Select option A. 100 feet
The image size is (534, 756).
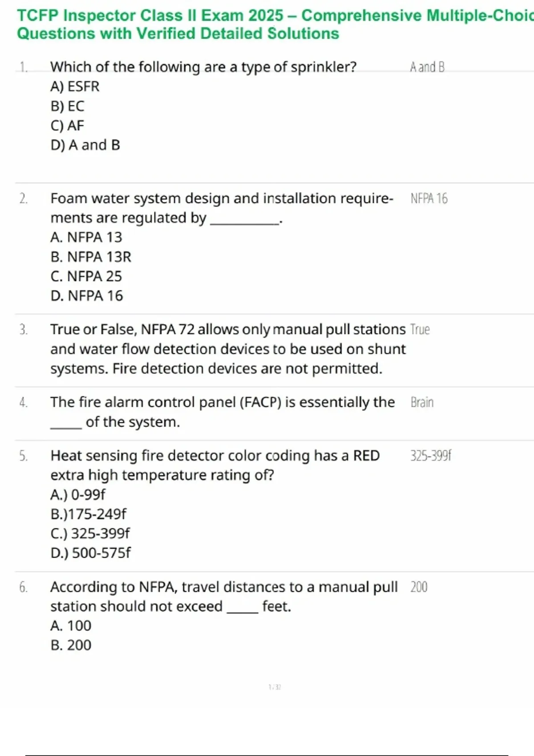point(71,626)
